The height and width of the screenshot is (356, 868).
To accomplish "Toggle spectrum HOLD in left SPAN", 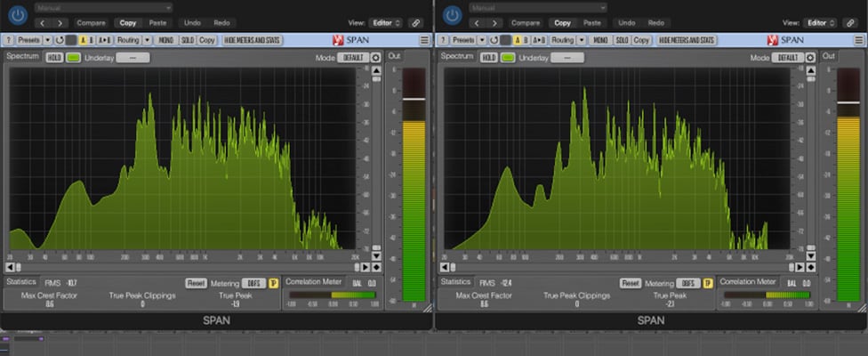I will 54,58.
